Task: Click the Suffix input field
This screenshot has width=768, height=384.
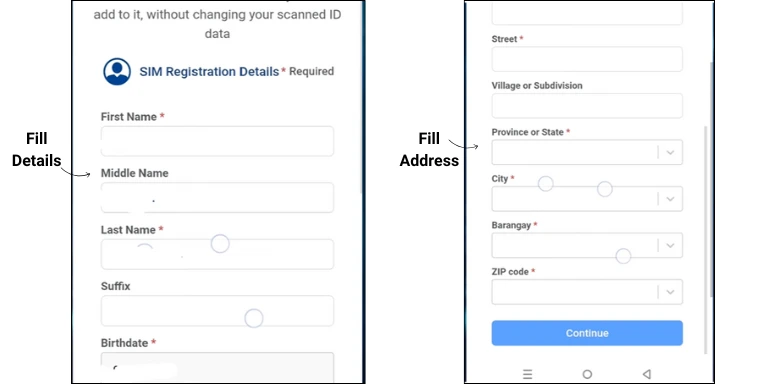Action: 217,311
